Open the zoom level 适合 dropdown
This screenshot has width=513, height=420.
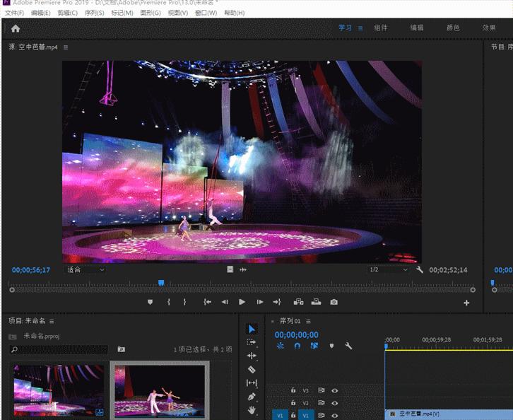85,269
